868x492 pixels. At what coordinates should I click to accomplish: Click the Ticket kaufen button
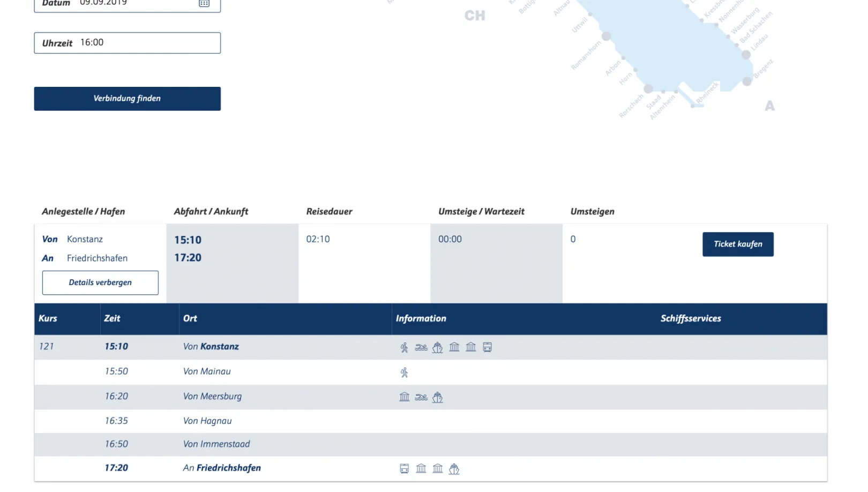[x=738, y=244]
